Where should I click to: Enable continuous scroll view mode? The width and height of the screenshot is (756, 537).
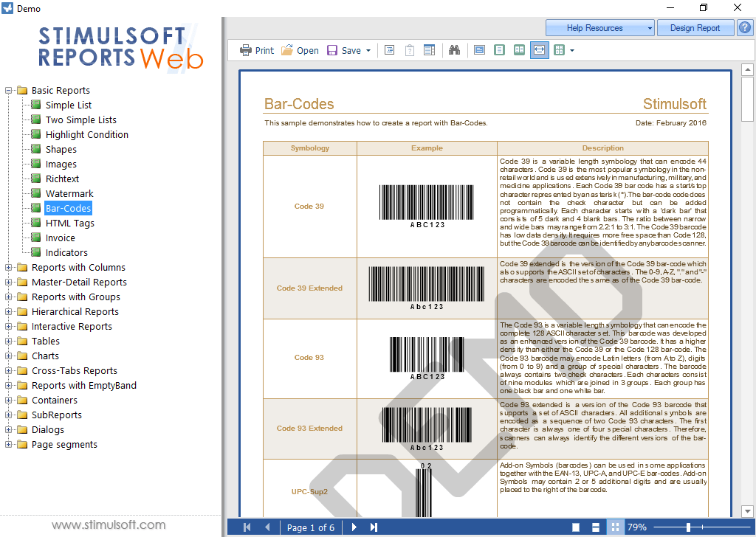pos(499,50)
